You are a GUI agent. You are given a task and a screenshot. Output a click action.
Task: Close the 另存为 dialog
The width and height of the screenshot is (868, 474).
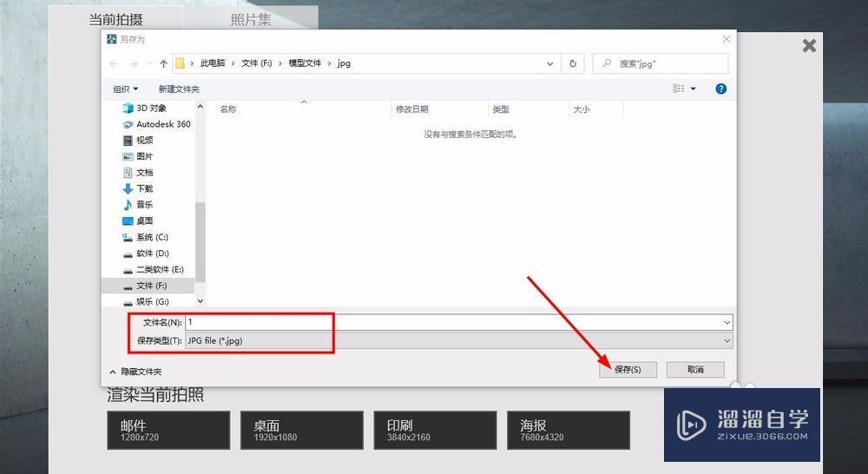tap(727, 39)
